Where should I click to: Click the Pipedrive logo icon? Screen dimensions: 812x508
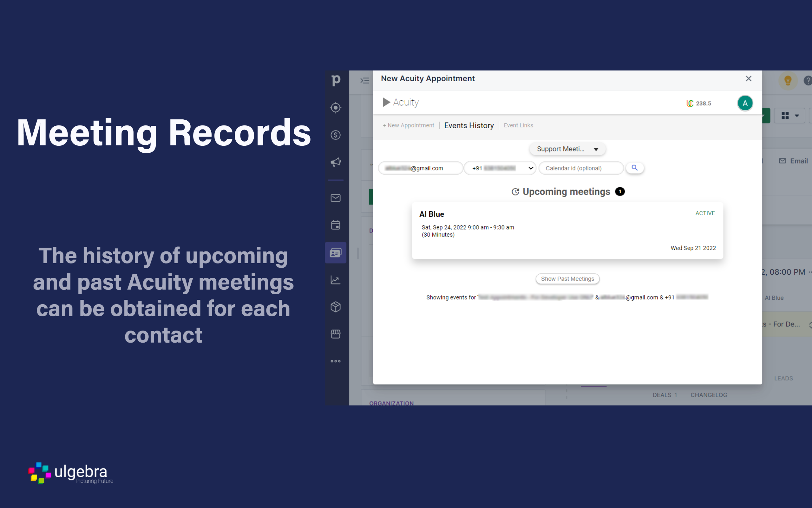[x=336, y=80]
